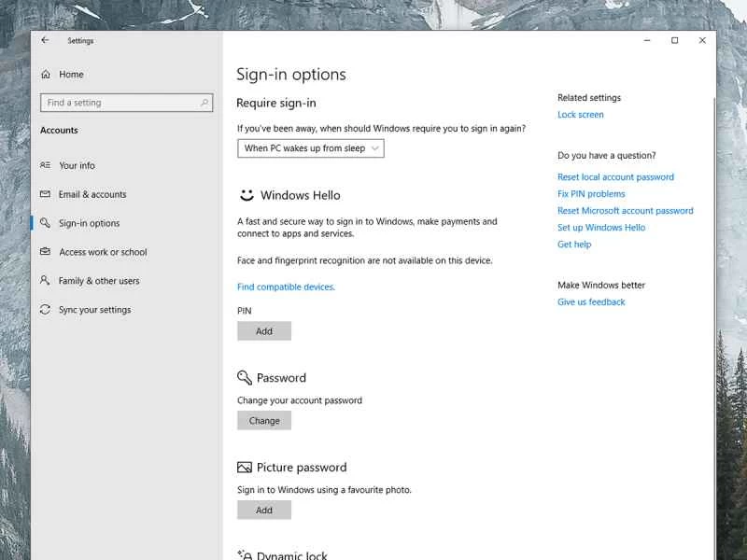Click the Picture password image icon
Viewport: 747px width, 560px height.
(x=244, y=467)
